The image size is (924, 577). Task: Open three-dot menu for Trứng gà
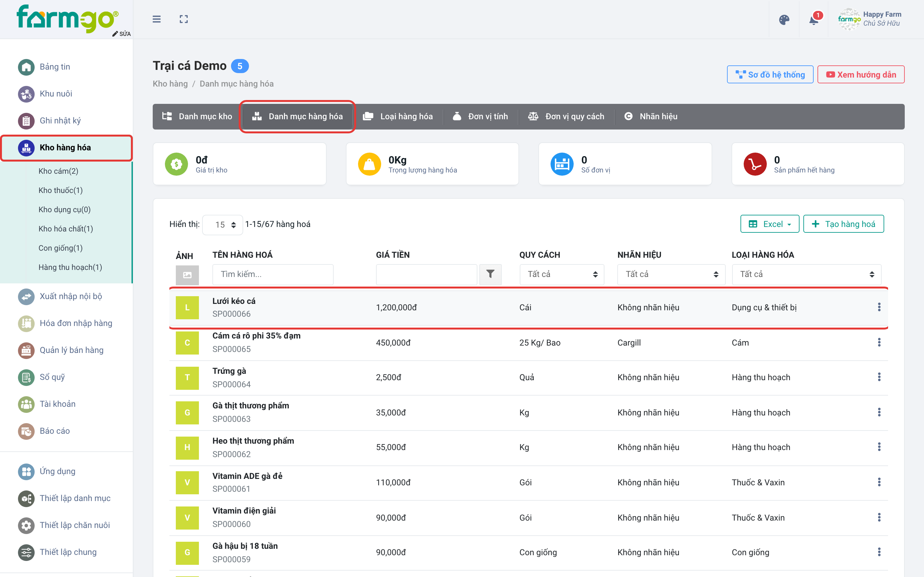(879, 377)
